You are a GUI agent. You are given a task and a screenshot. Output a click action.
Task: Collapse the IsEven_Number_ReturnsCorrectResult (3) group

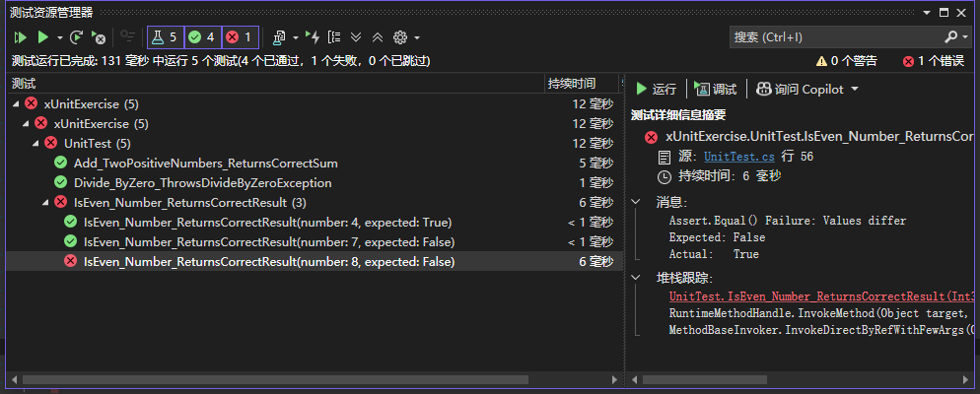47,203
